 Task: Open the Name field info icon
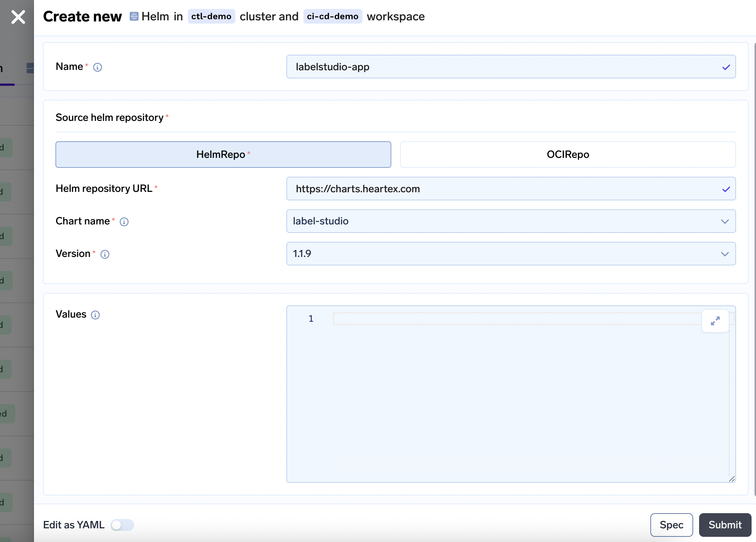click(98, 67)
